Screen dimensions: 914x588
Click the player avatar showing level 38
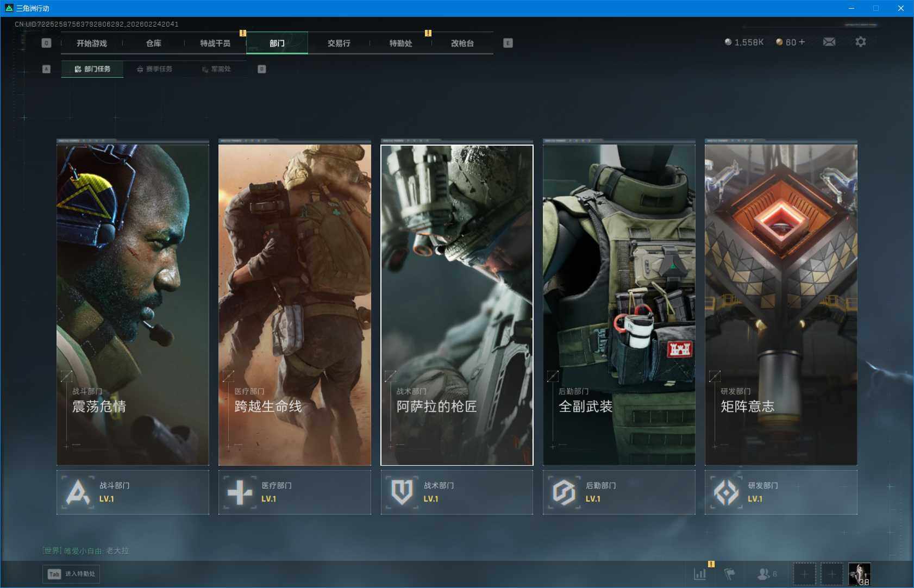point(859,574)
